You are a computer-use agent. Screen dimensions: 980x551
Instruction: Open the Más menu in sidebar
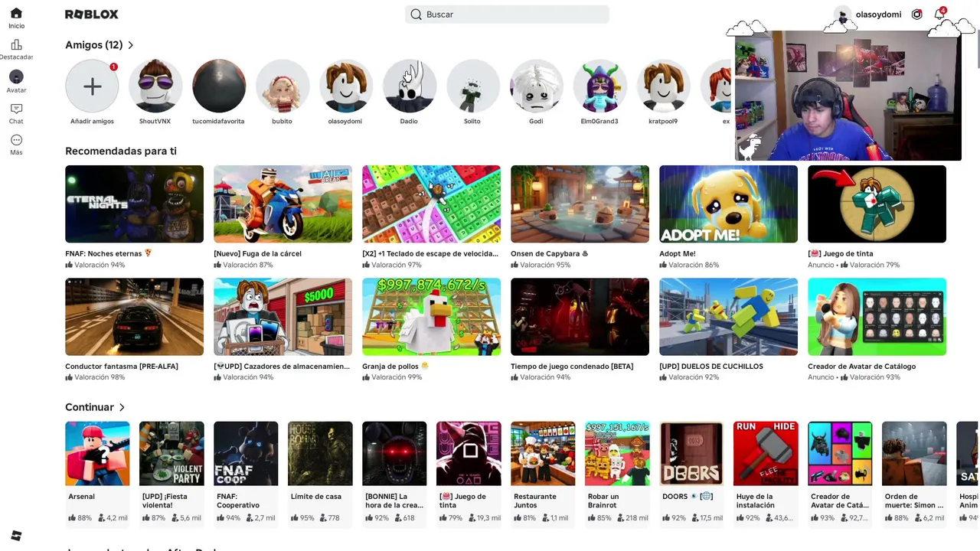click(x=16, y=145)
